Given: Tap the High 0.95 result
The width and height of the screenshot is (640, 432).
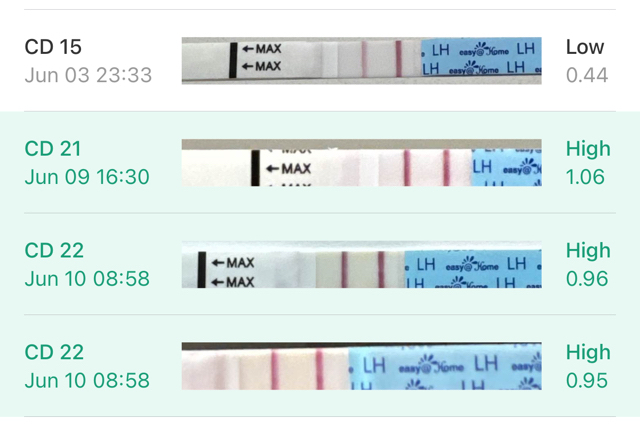Looking at the screenshot, I should coord(588,366).
